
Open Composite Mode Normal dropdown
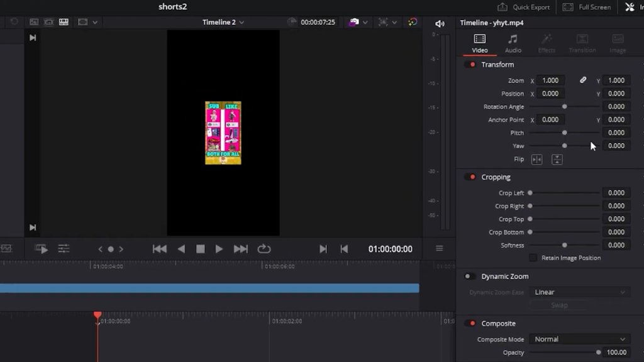579,339
